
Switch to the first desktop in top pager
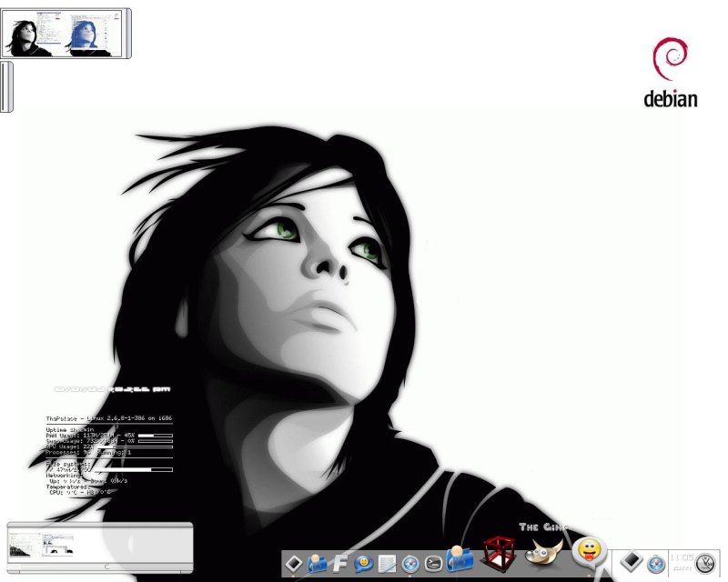coord(32,35)
